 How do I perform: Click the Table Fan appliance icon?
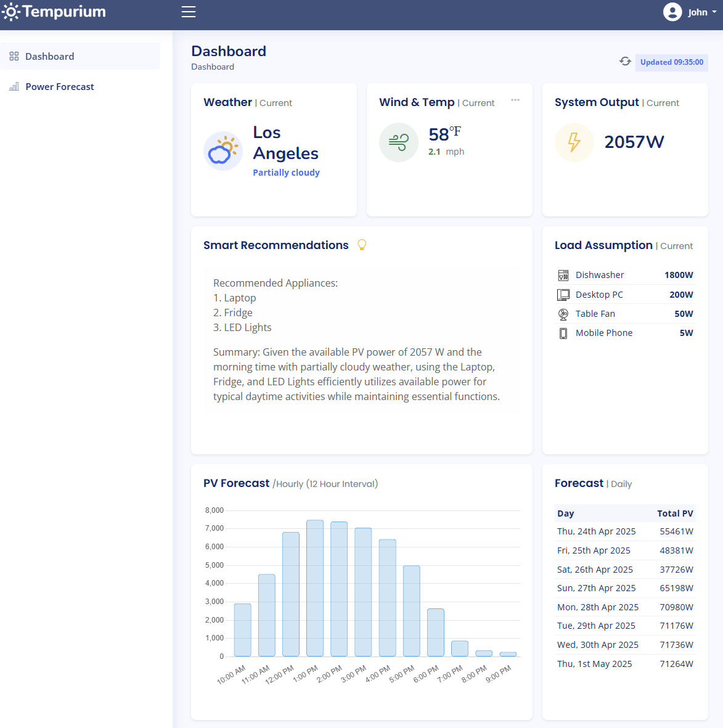pyautogui.click(x=563, y=314)
